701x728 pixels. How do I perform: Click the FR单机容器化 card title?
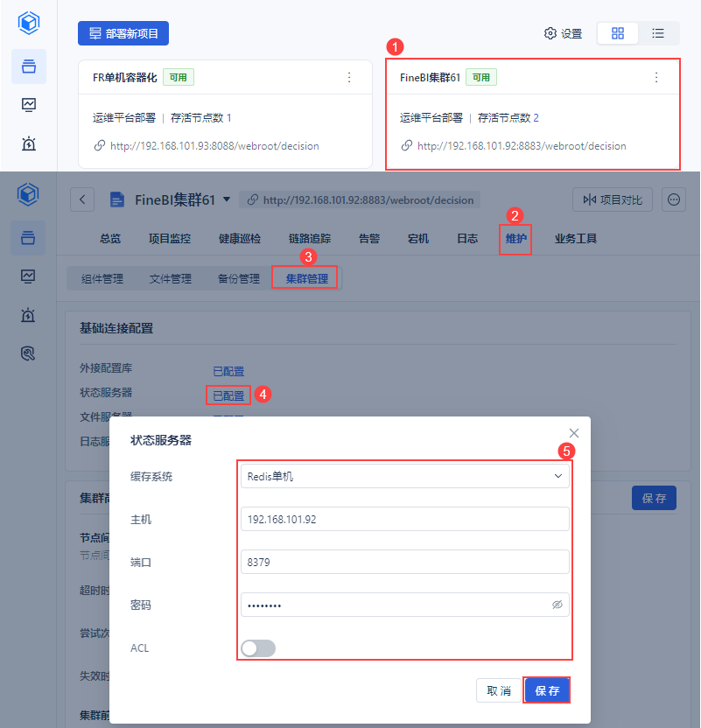[125, 78]
